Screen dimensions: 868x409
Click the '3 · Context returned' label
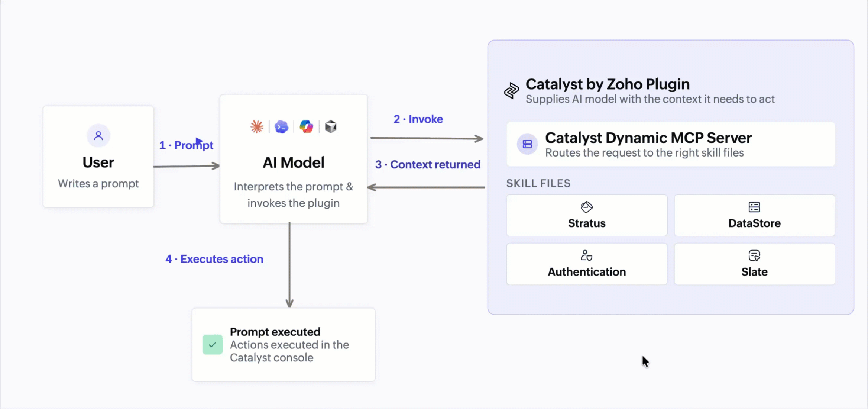tap(428, 164)
